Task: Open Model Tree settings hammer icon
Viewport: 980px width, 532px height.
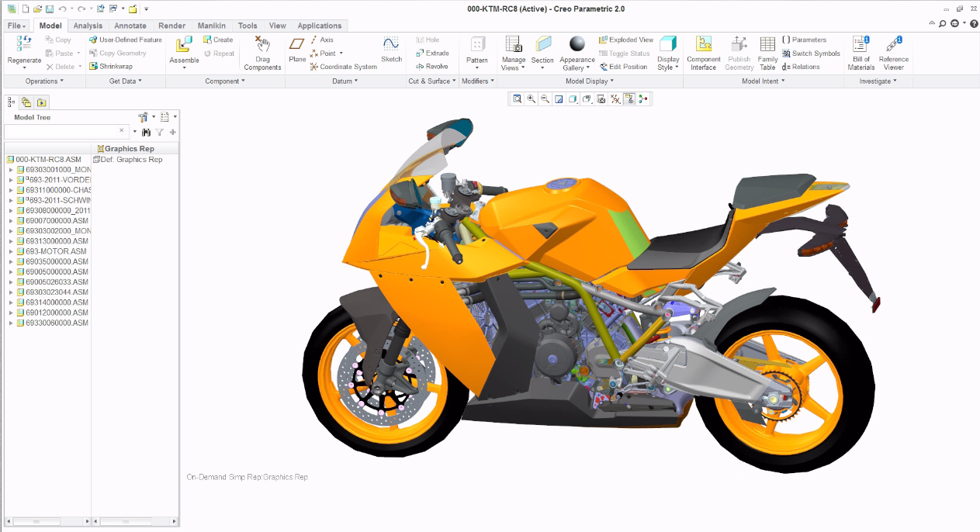Action: [143, 117]
